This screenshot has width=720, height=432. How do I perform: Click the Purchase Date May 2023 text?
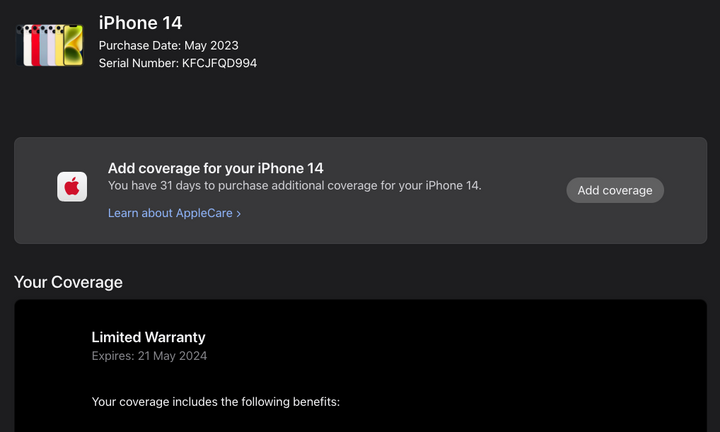168,45
